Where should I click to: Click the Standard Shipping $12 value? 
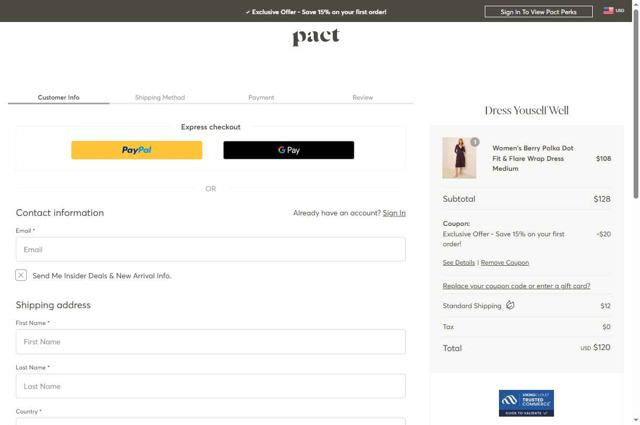click(606, 306)
